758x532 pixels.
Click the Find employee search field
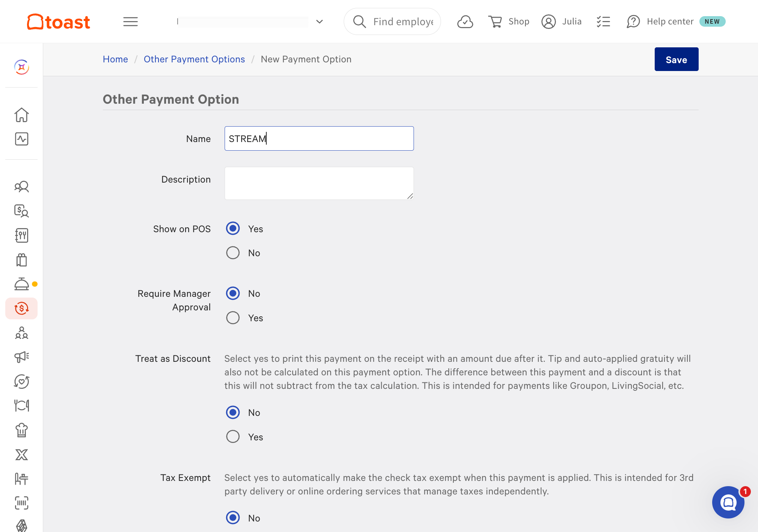click(392, 21)
